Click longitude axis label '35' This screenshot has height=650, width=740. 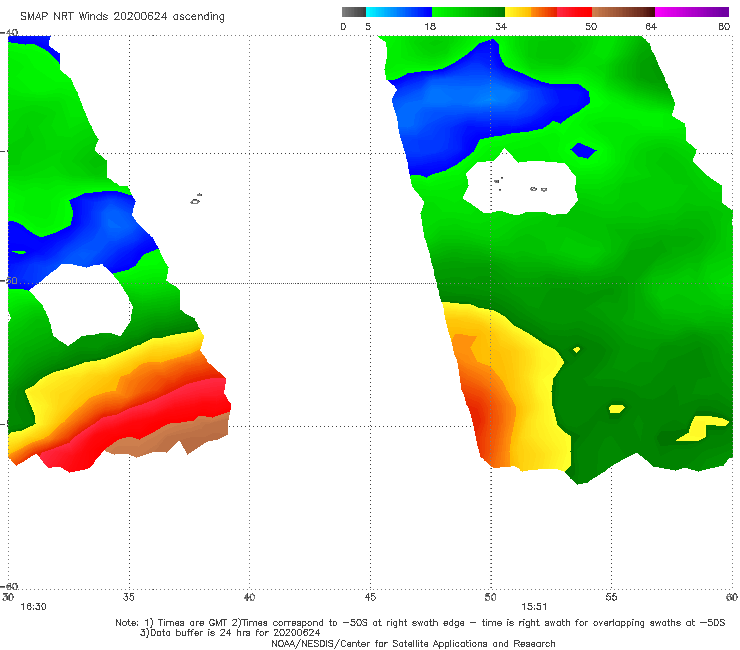coord(129,597)
